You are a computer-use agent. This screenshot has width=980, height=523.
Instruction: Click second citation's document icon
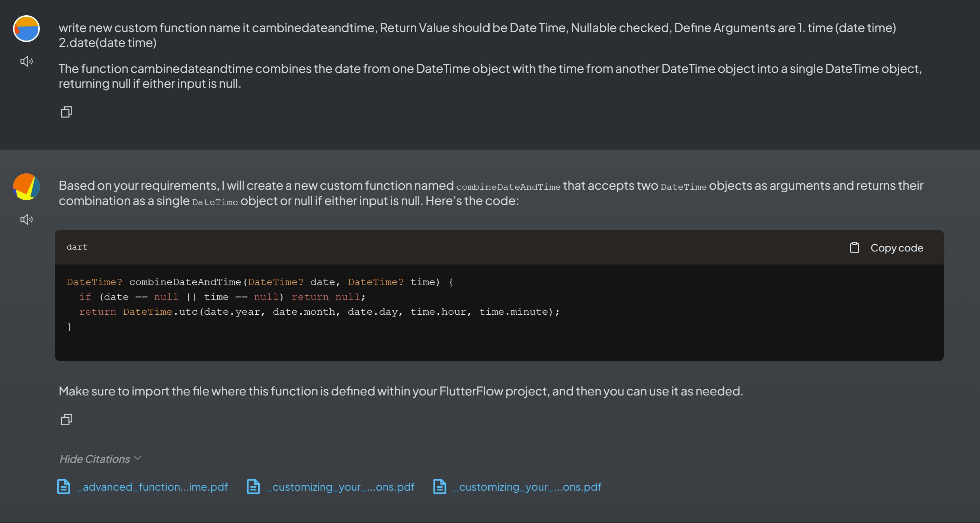[x=253, y=487]
